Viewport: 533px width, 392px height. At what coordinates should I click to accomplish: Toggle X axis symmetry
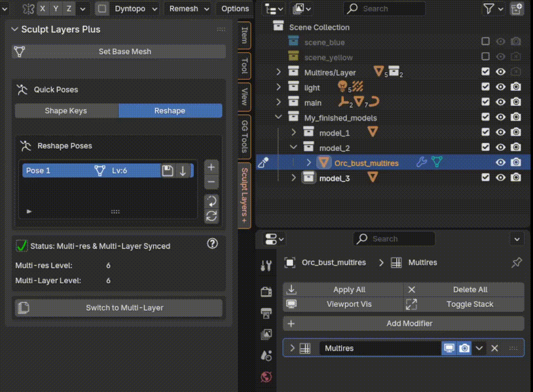[42, 9]
